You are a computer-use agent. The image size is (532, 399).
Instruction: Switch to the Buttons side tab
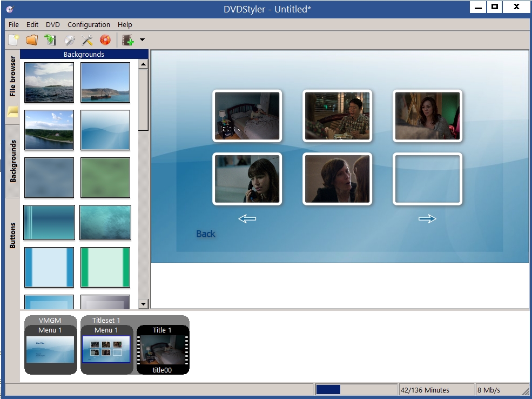[x=12, y=235]
